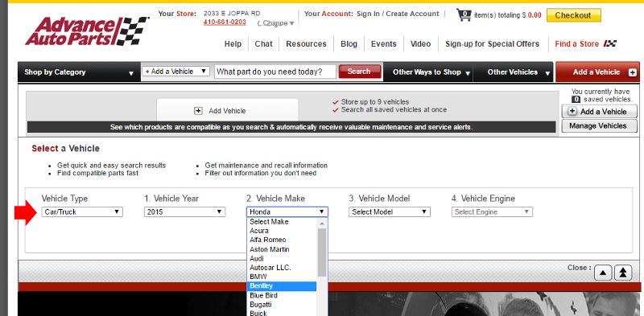The width and height of the screenshot is (644, 316).
Task: Click the Manage Vehicles button
Action: 599,126
